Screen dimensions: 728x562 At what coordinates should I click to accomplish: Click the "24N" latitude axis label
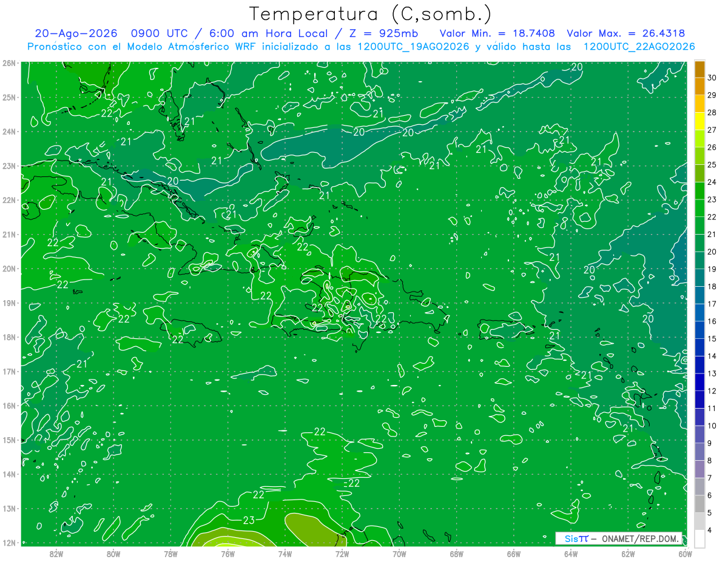point(8,132)
